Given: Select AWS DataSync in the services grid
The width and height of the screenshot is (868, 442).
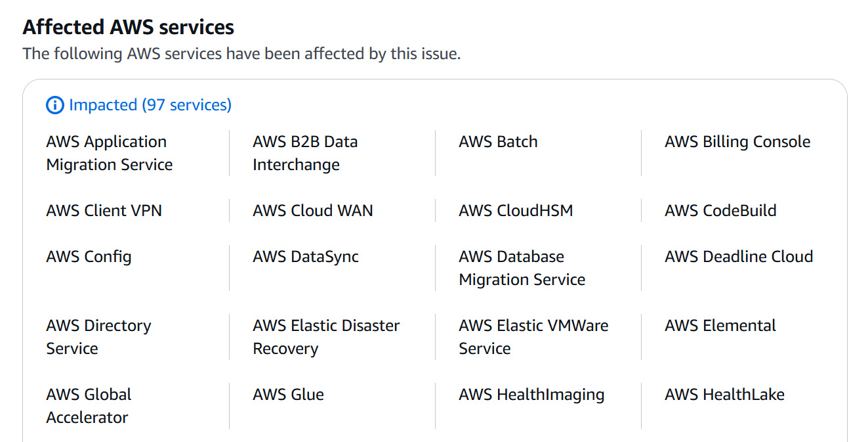Looking at the screenshot, I should [x=306, y=257].
